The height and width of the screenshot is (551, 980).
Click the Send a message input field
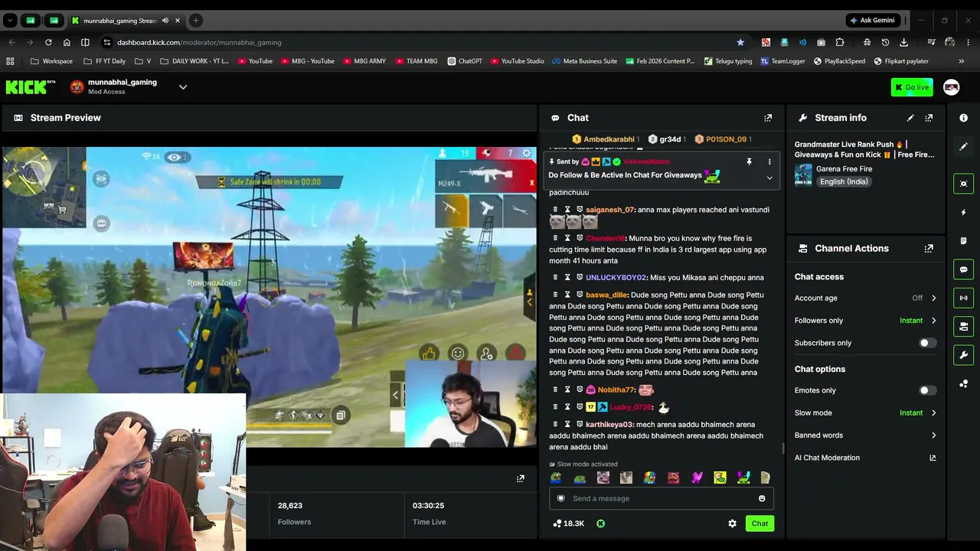pos(661,499)
